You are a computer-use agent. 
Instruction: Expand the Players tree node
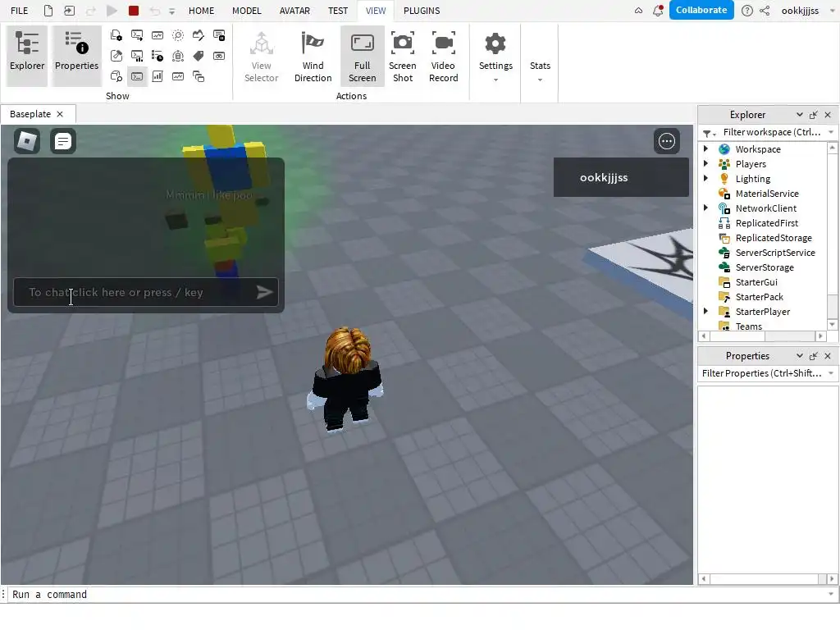click(x=705, y=163)
